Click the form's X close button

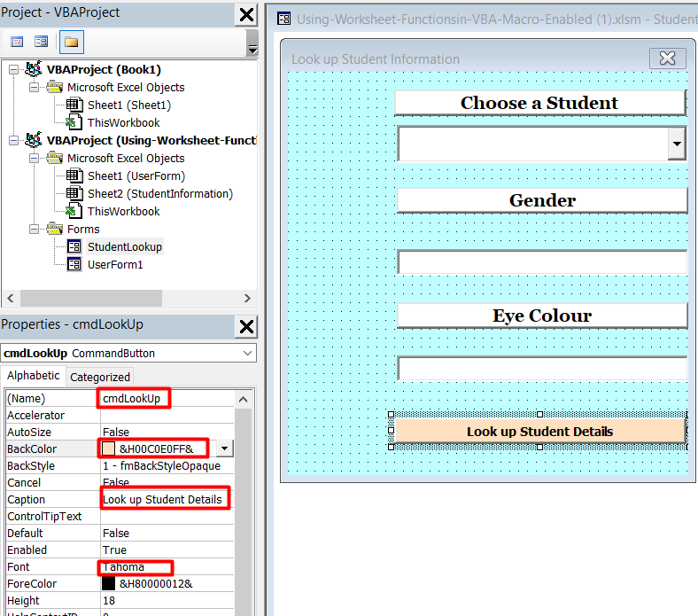(667, 58)
